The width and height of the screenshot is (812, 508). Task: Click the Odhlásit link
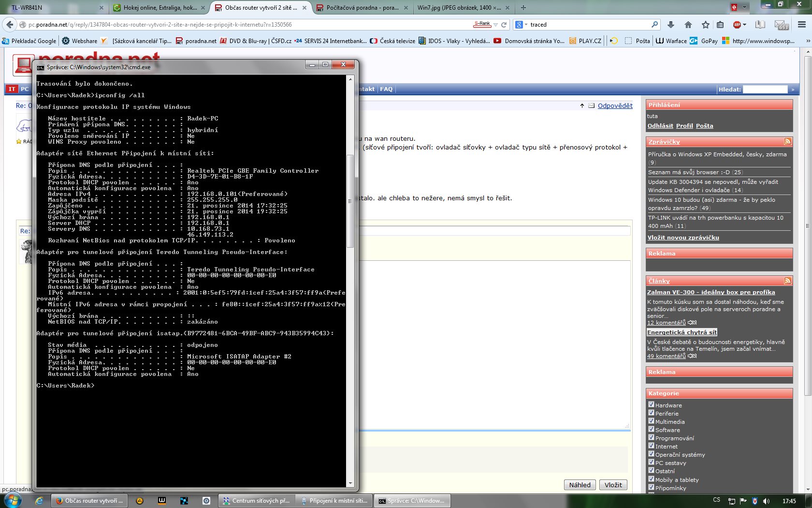pos(660,126)
